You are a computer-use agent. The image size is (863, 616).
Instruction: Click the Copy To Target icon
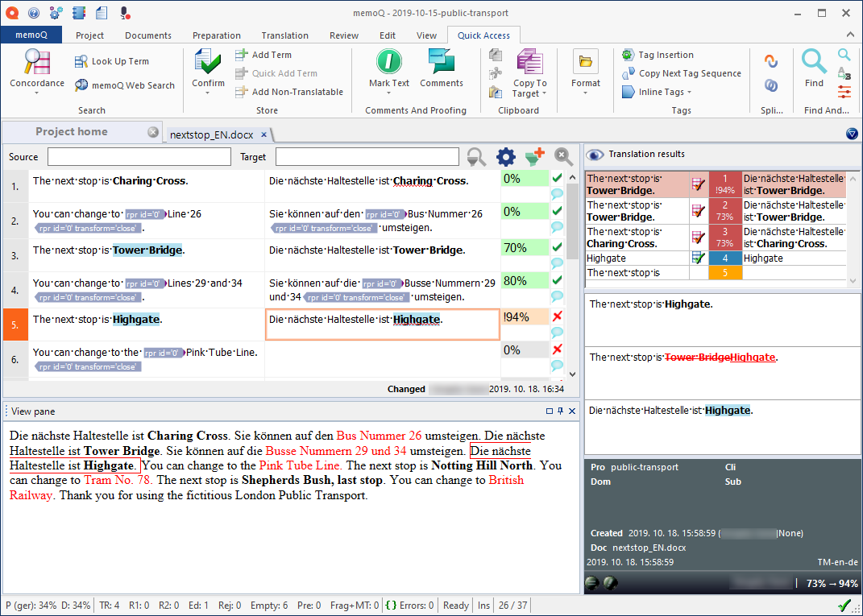(529, 62)
